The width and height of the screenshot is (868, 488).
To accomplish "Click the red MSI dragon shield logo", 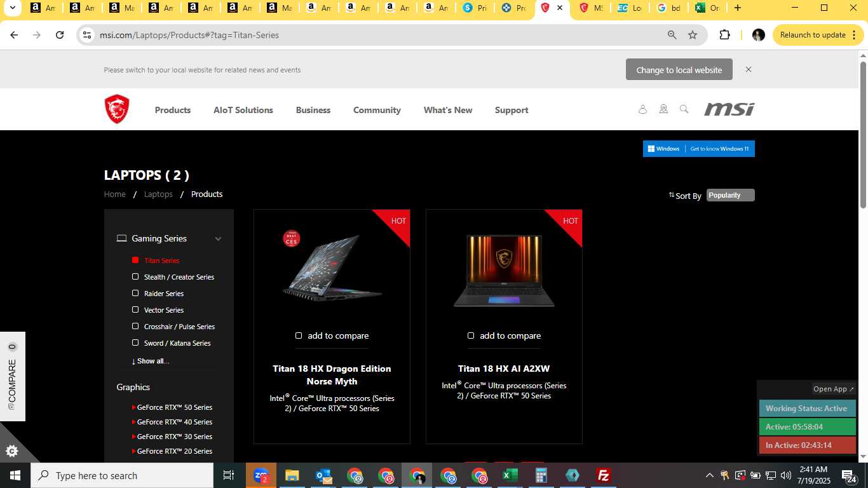I will pyautogui.click(x=117, y=109).
